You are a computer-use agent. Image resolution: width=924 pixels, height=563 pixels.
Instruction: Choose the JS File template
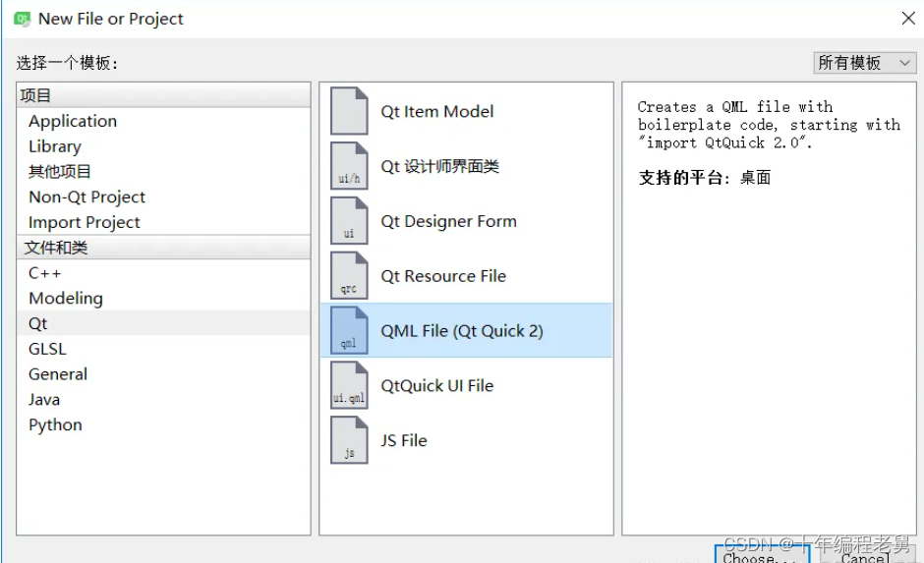[466, 440]
